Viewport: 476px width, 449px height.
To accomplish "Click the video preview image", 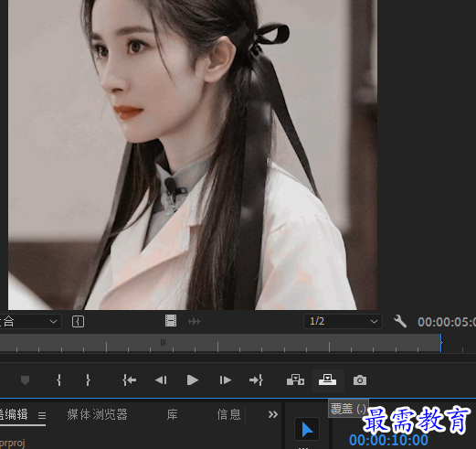I will (193, 155).
